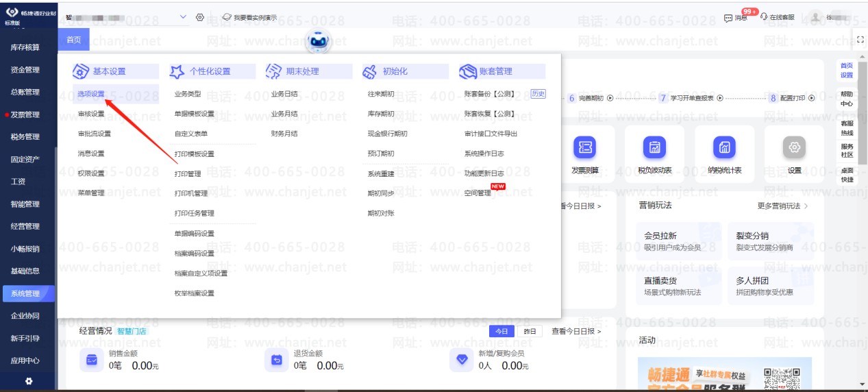Screen dimensions: 868x392
Task: Open 小畅报销 in sidebar
Action: click(x=25, y=249)
